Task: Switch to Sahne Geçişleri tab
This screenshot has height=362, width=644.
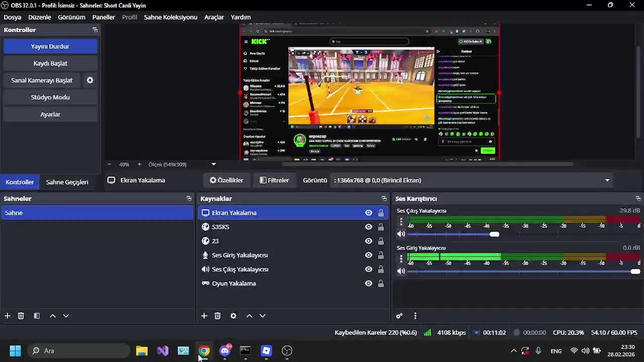Action: 67,182
